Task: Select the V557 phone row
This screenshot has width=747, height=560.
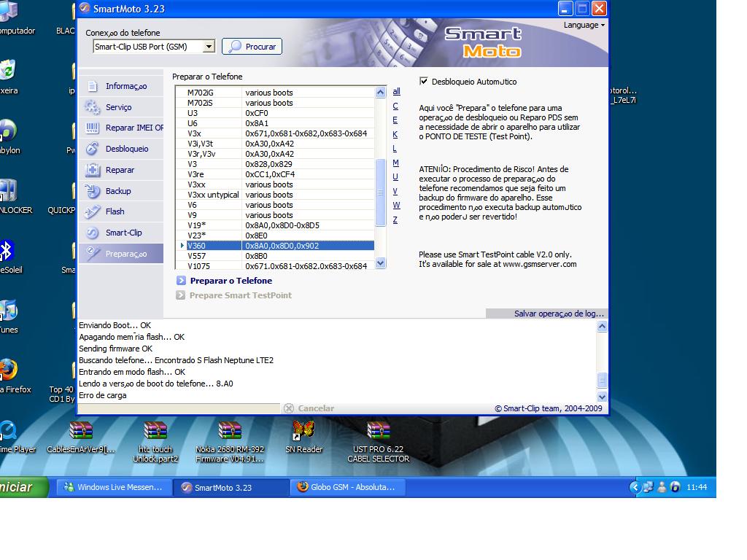Action: coord(275,256)
